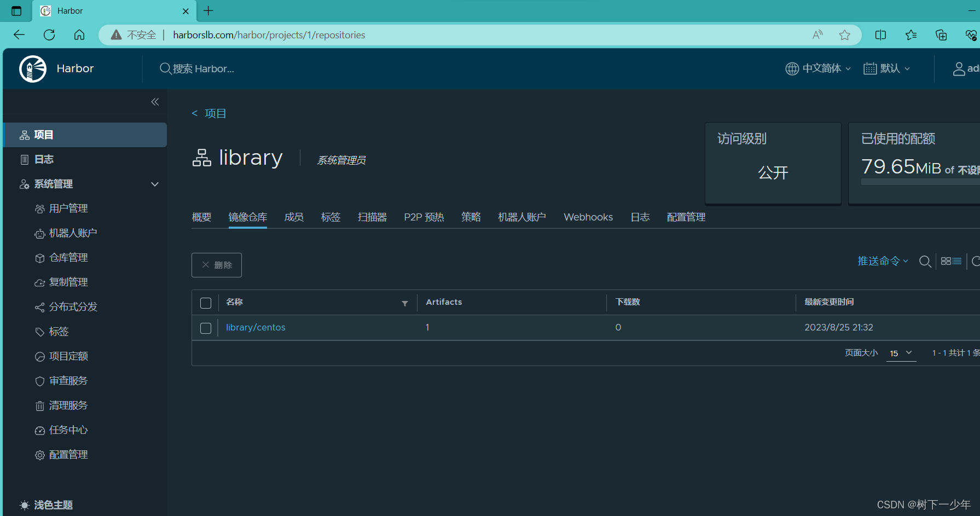The width and height of the screenshot is (980, 516).
Task: Open the 成员 tab
Action: (x=294, y=217)
